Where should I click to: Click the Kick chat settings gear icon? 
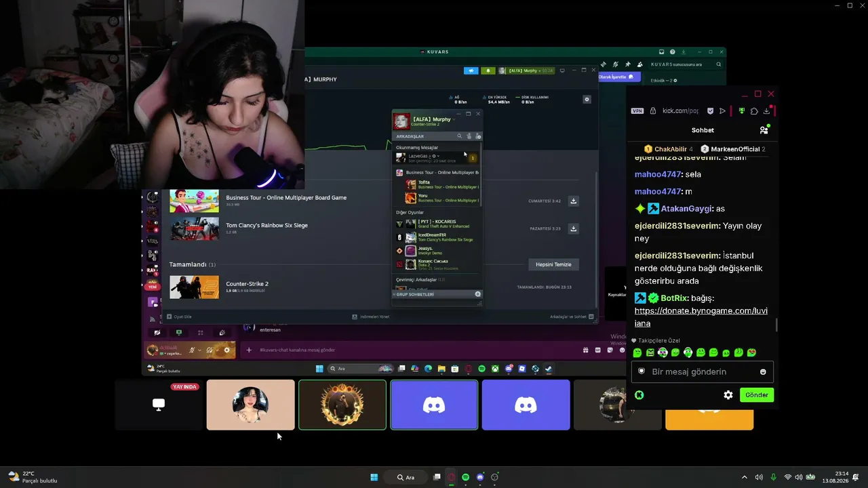728,395
